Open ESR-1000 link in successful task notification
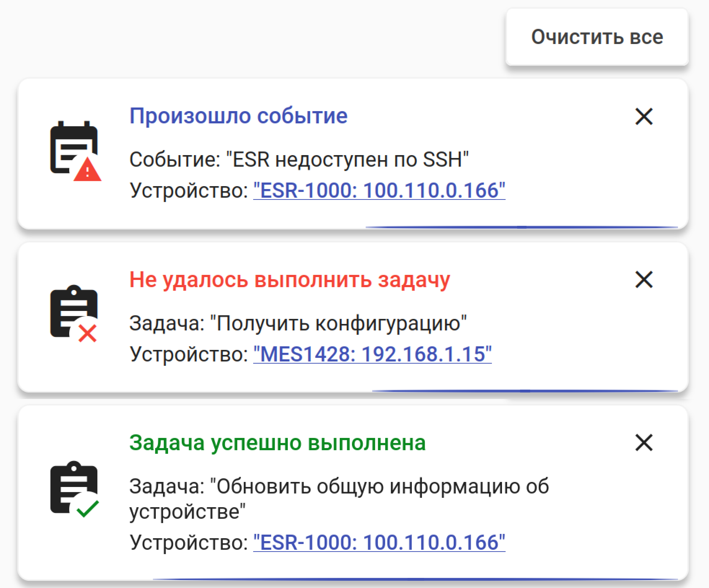The height and width of the screenshot is (588, 709). tap(379, 542)
